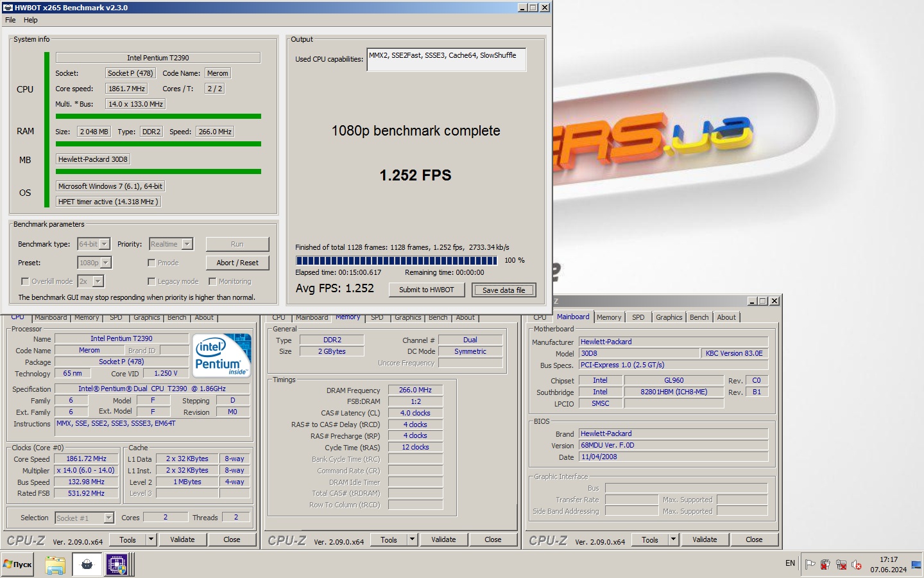Select CPU tab in CPU-Z Mainboard window
Screen dimensions: 924x578
[x=540, y=317]
